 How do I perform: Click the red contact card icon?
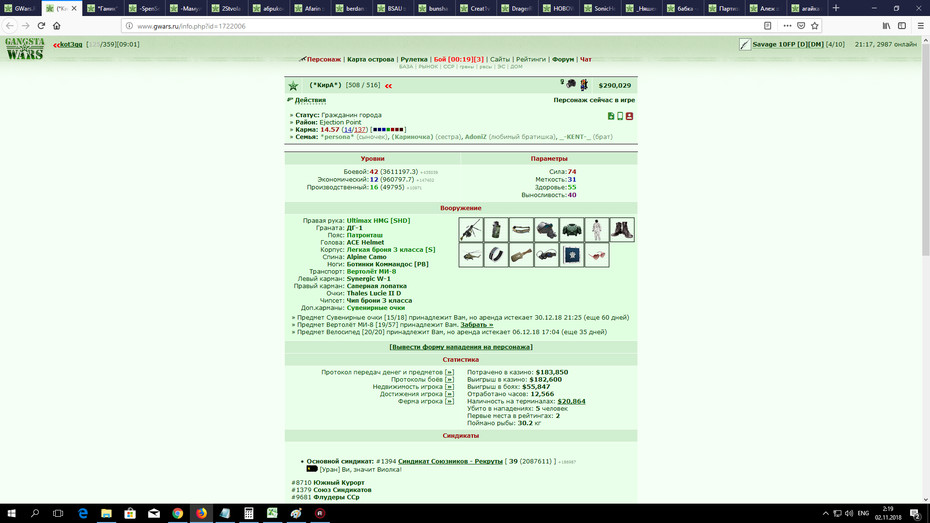[x=629, y=116]
